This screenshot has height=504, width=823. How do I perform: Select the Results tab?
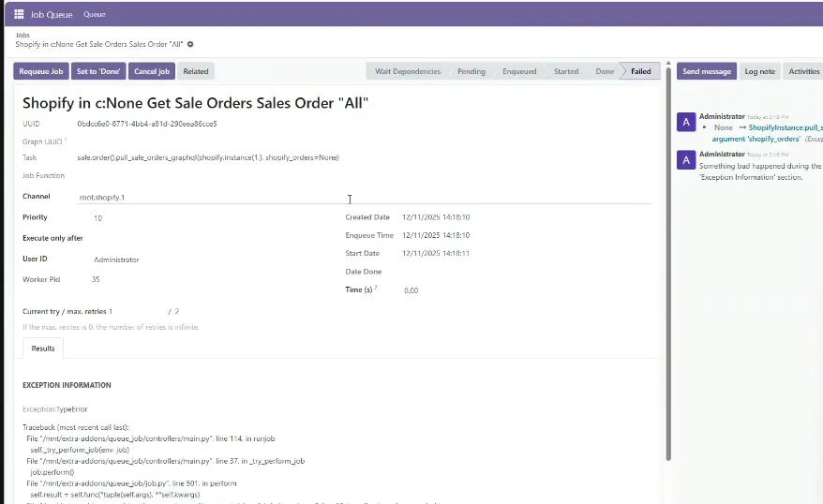coord(43,348)
